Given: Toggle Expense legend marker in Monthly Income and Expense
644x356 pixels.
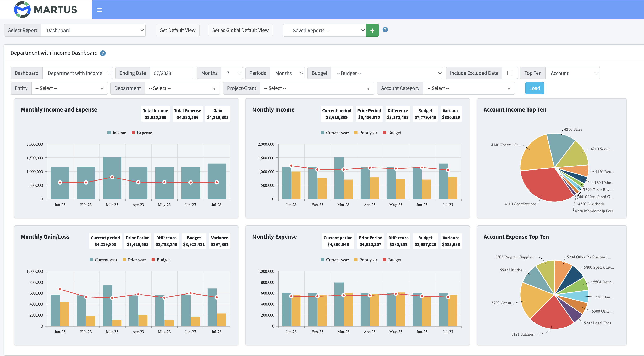Looking at the screenshot, I should pos(134,133).
